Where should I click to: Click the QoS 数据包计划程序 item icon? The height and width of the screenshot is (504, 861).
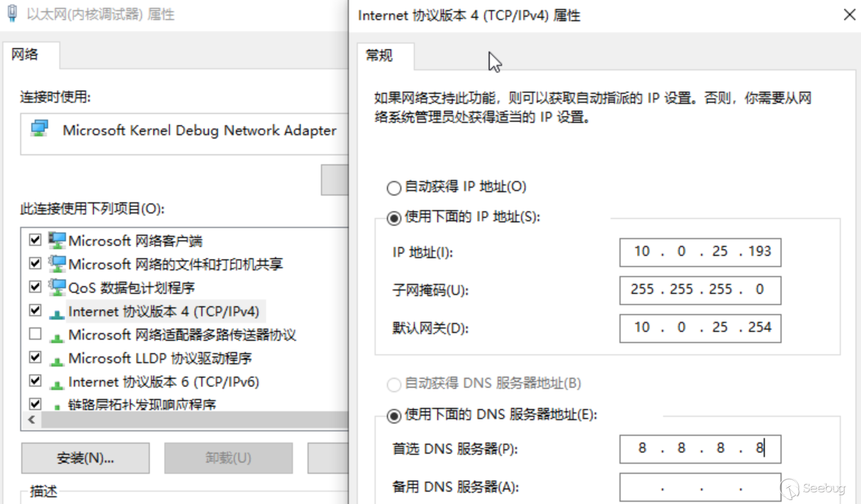[x=56, y=287]
